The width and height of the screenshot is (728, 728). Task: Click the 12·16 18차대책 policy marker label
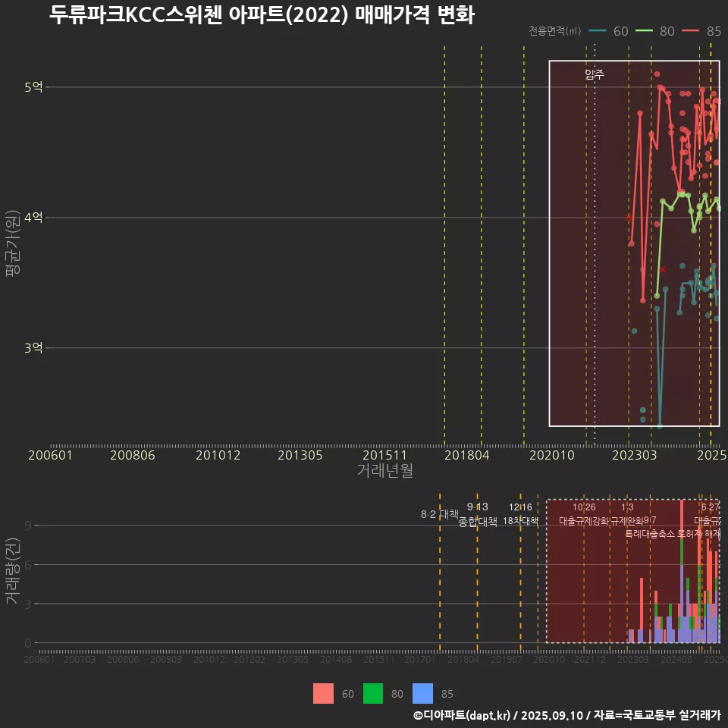click(520, 514)
